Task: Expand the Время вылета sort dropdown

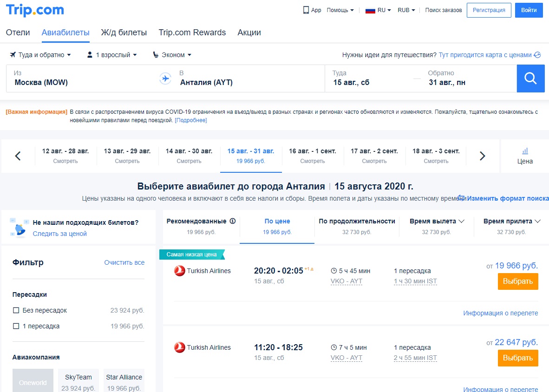Action: (437, 221)
